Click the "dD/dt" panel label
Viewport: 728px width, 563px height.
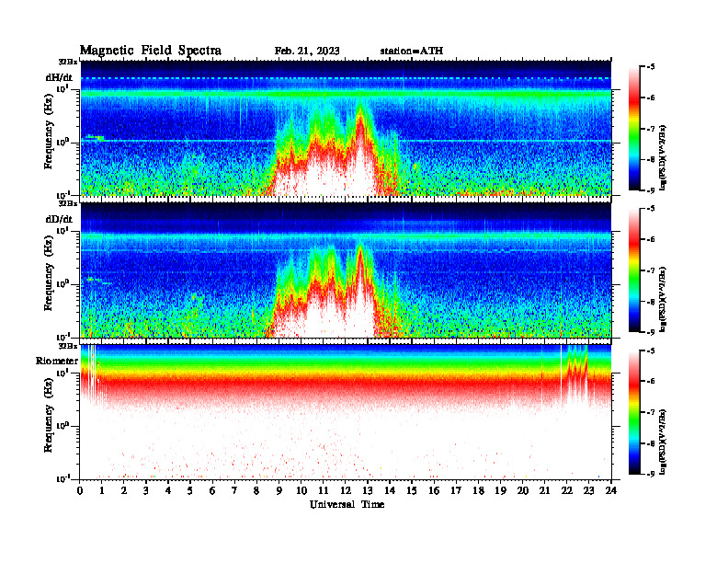point(59,219)
